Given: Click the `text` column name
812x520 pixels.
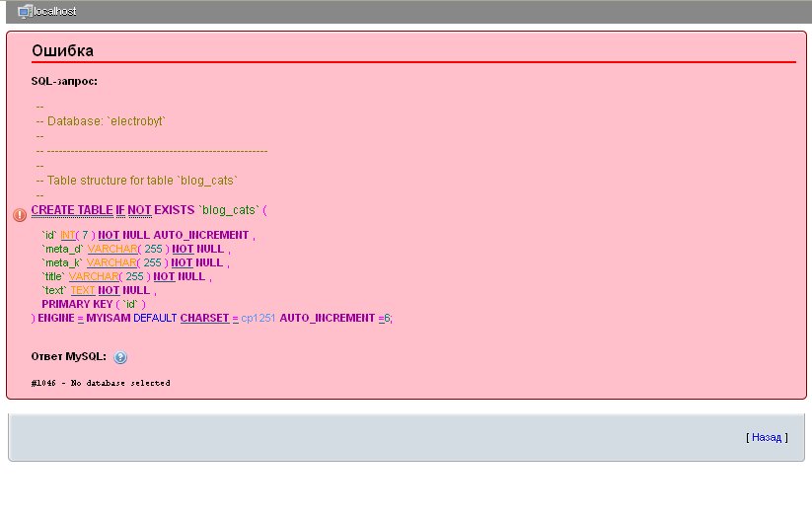Looking at the screenshot, I should (54, 290).
